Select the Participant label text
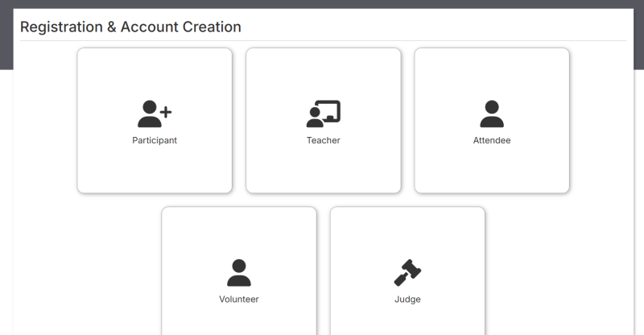Viewport: 644px width, 335px height. 155,140
